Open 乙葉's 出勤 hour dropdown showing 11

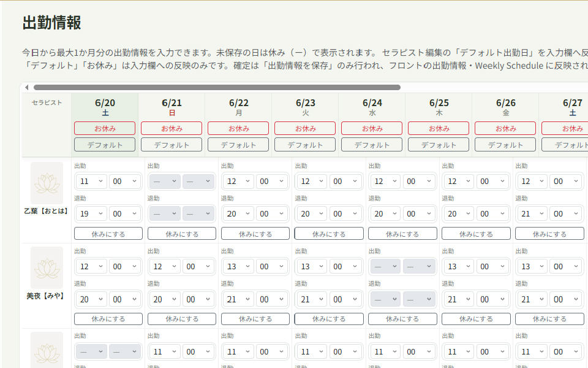point(91,182)
